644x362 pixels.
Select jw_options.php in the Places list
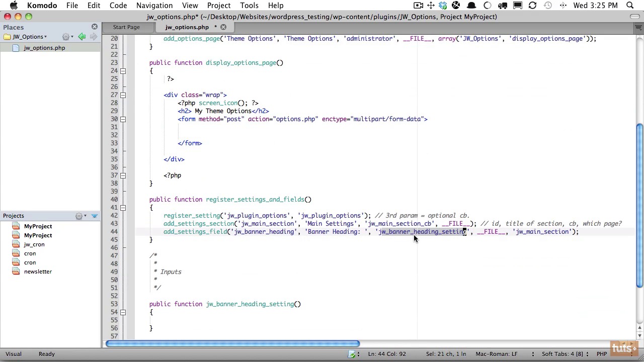pyautogui.click(x=44, y=48)
